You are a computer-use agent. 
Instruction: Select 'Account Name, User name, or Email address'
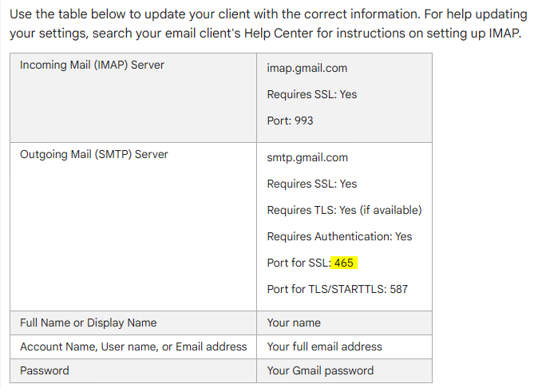(133, 346)
